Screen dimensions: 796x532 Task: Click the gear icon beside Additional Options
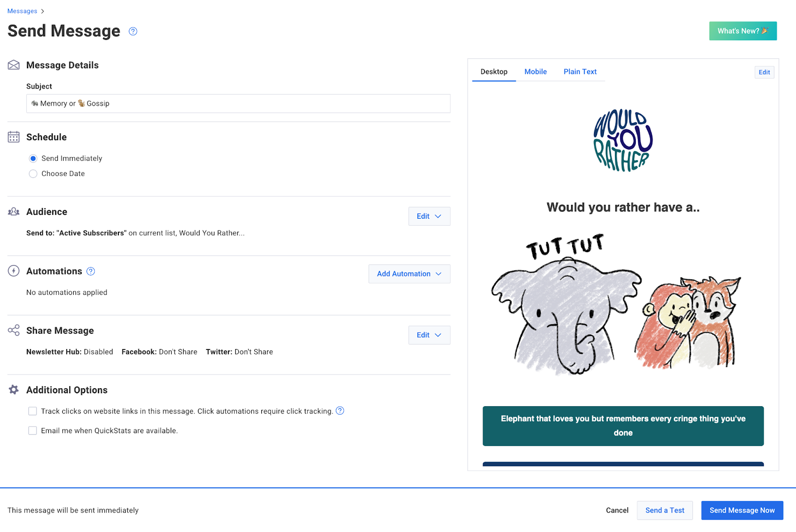tap(14, 390)
